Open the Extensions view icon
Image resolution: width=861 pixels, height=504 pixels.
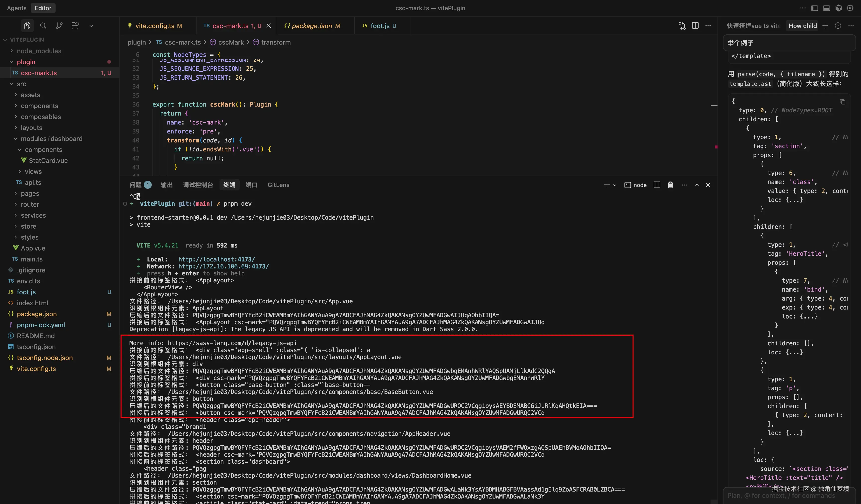[x=75, y=26]
